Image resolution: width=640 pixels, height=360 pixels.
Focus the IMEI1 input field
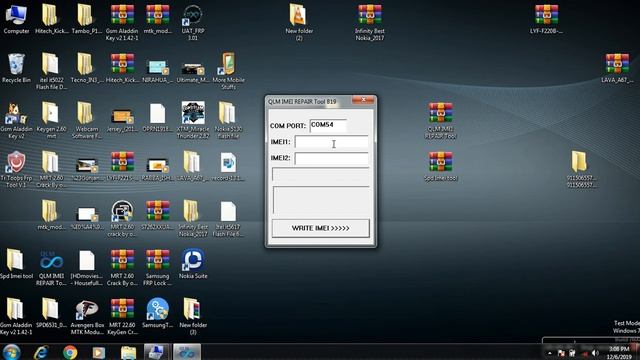click(331, 142)
